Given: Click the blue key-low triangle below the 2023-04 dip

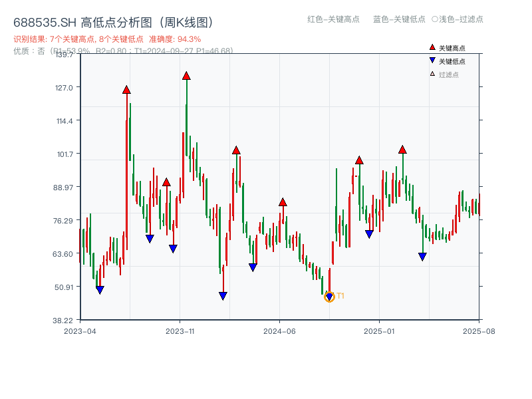Looking at the screenshot, I should (x=100, y=289).
